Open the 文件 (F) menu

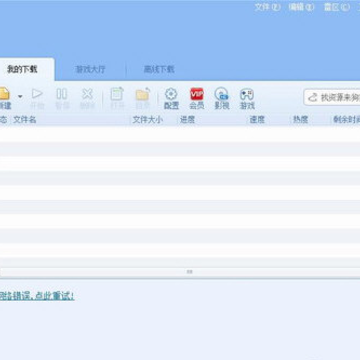[x=268, y=7]
